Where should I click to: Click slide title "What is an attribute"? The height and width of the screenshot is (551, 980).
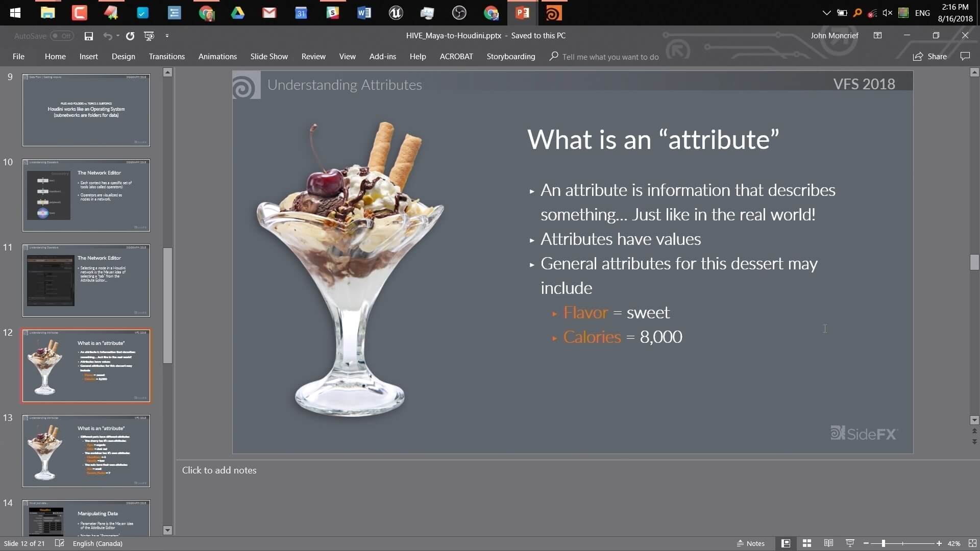tap(653, 140)
